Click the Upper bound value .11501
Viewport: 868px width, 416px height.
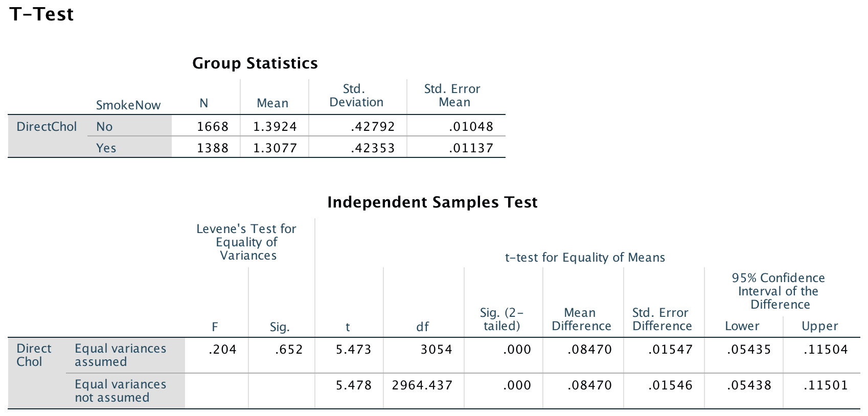point(826,385)
